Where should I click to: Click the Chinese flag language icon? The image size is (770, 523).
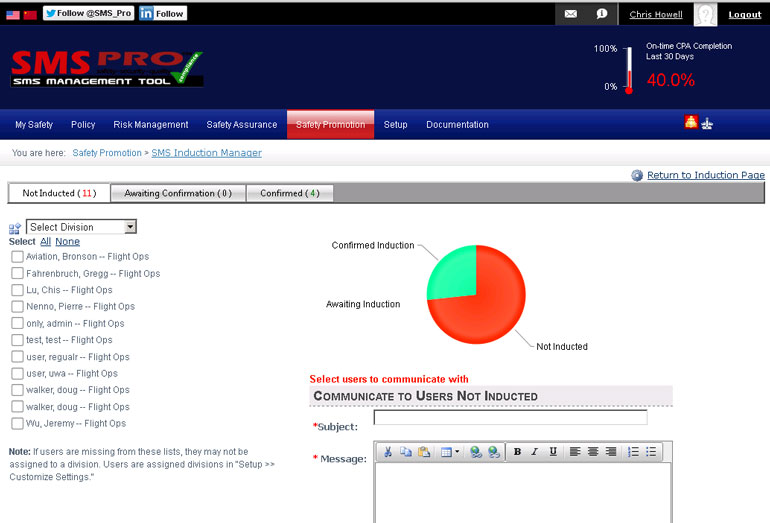tap(30, 15)
